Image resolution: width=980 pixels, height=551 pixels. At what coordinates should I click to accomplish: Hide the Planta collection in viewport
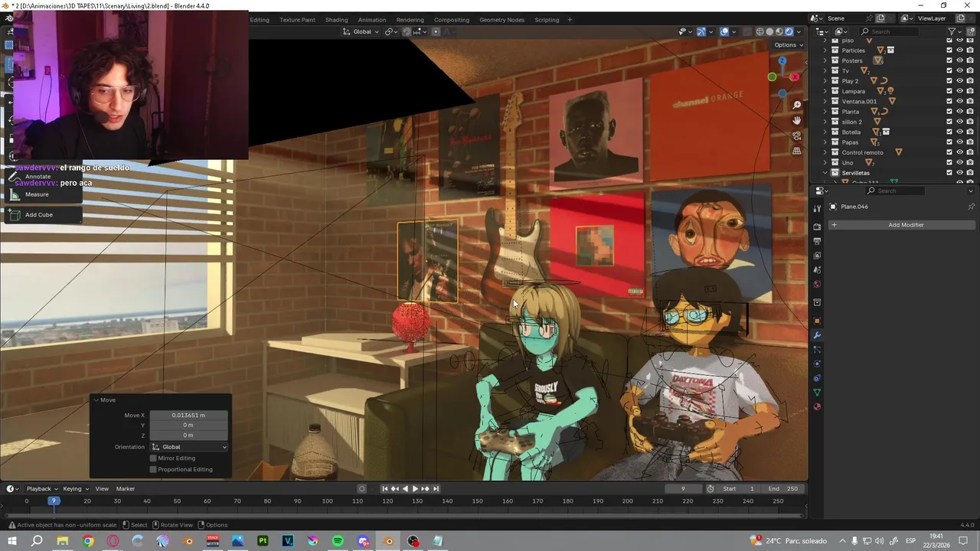[959, 112]
